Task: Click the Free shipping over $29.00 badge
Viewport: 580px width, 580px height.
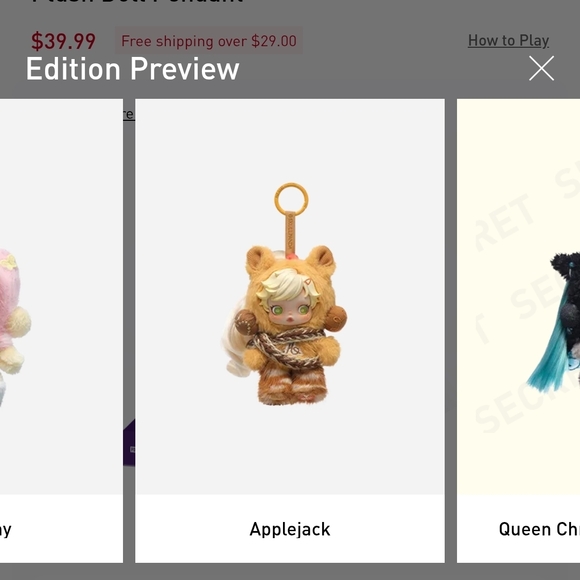Action: (x=209, y=41)
